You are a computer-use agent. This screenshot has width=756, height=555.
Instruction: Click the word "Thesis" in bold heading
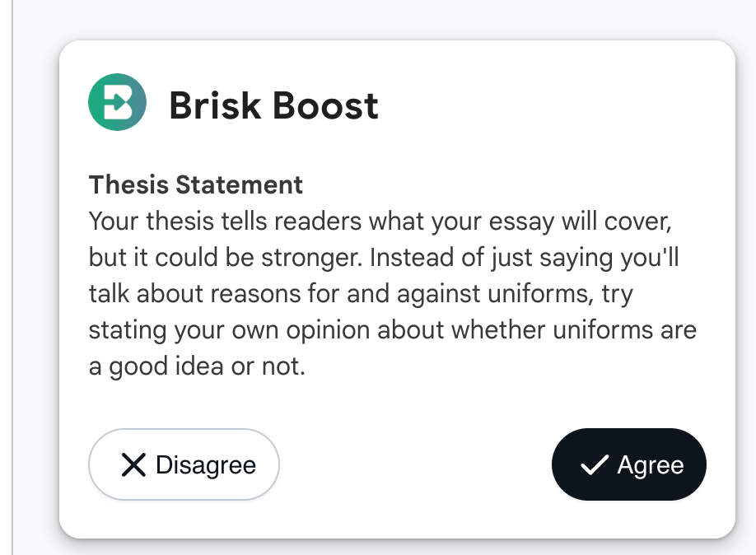(x=129, y=184)
